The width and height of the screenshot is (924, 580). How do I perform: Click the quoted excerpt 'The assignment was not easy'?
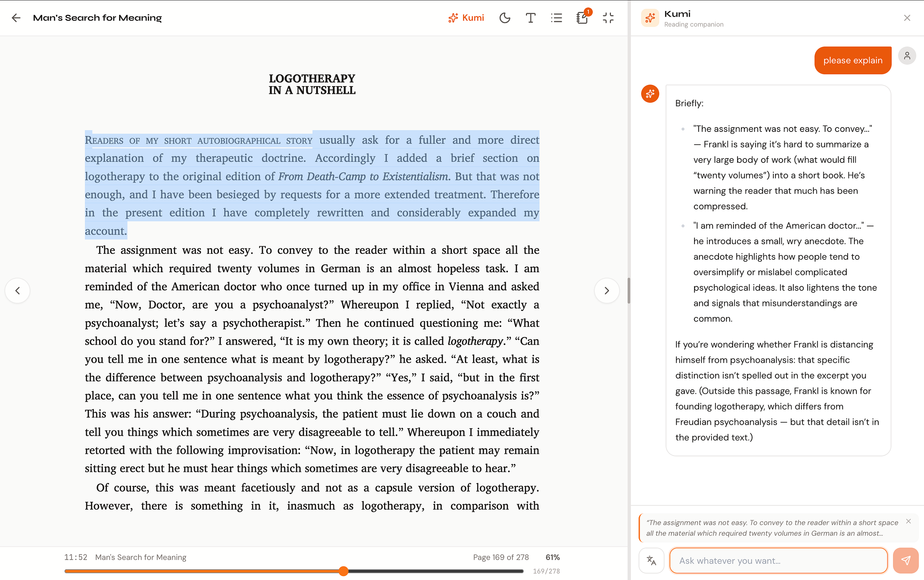pos(772,527)
